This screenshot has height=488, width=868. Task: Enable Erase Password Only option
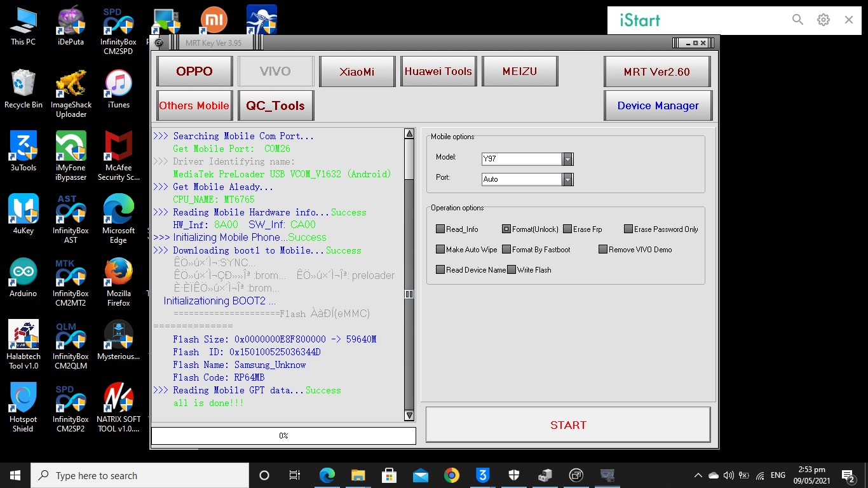tap(628, 229)
